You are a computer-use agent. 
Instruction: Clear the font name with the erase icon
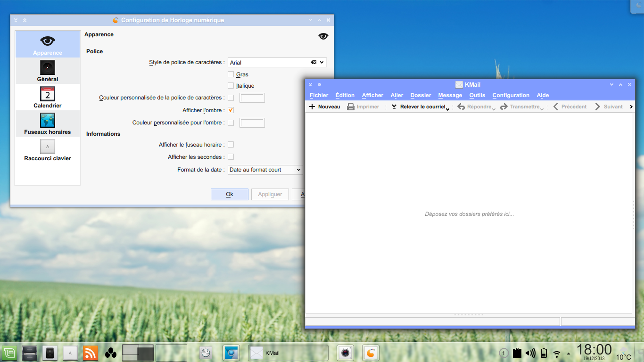314,62
